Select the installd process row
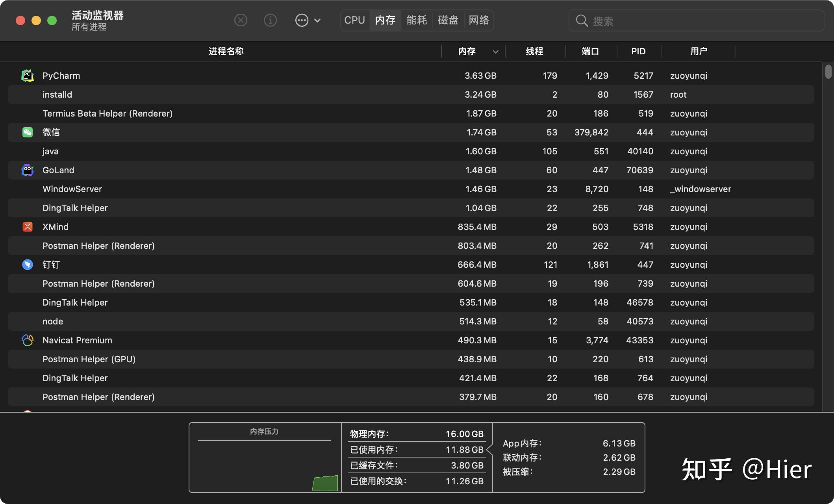The height and width of the screenshot is (504, 834). (411, 94)
